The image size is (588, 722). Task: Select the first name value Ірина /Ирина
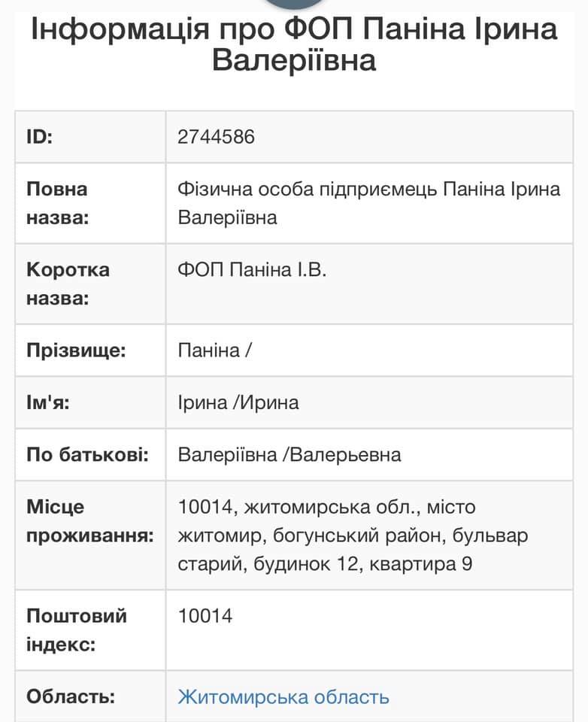[238, 402]
